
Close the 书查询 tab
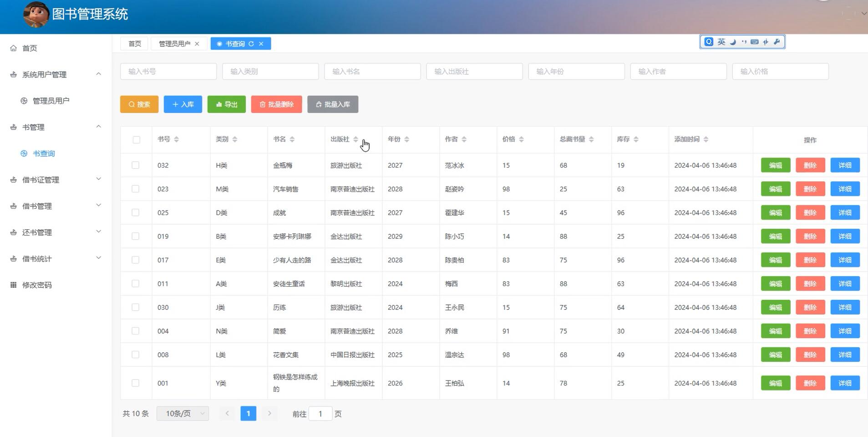261,44
